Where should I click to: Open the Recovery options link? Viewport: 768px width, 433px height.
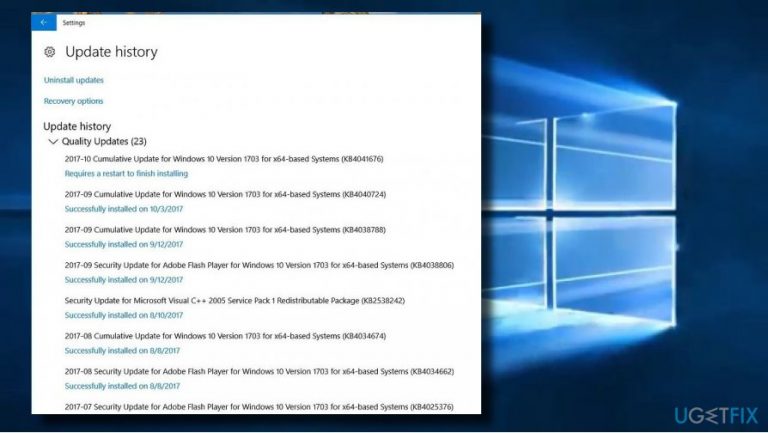coord(73,101)
